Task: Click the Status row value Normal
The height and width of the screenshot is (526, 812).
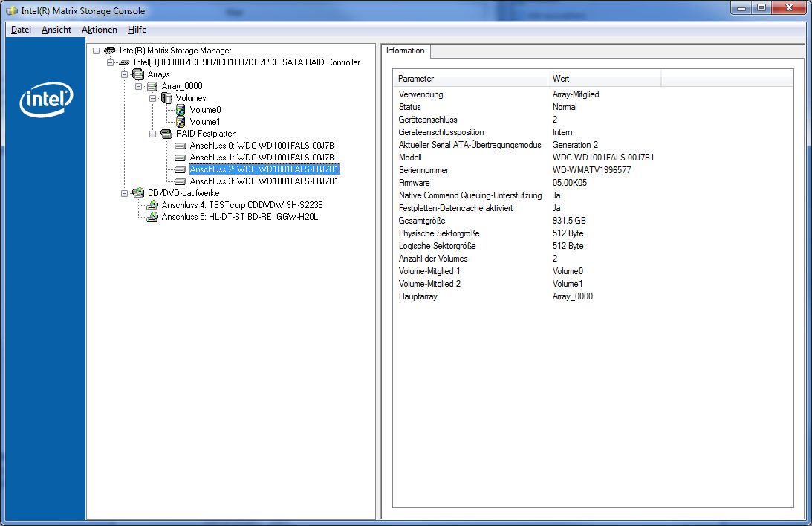Action: pos(565,107)
